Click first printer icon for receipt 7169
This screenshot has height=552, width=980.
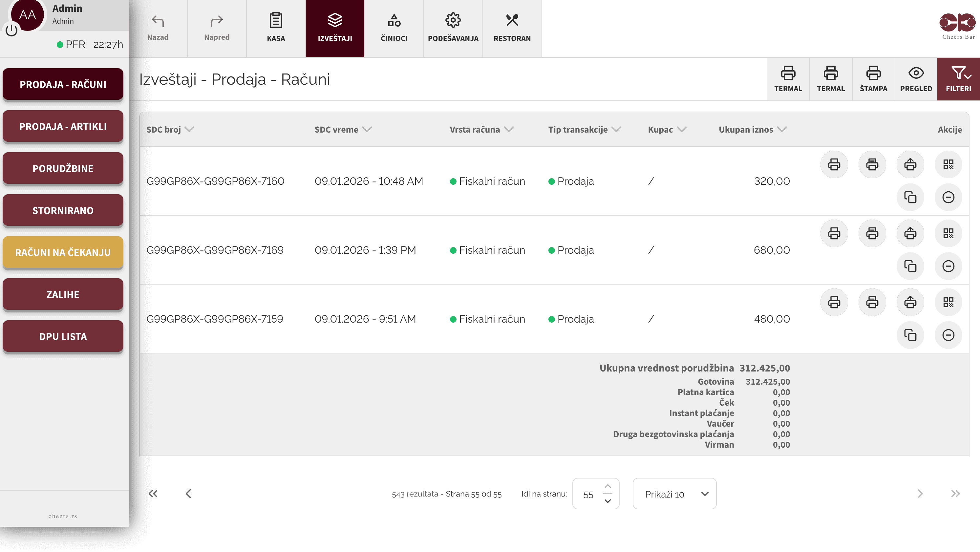[x=834, y=233]
